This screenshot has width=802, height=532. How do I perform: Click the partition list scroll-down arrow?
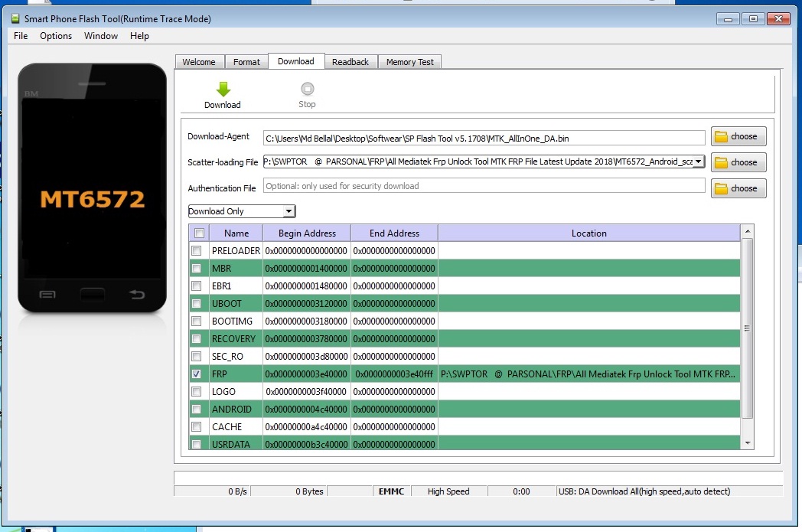(x=748, y=443)
